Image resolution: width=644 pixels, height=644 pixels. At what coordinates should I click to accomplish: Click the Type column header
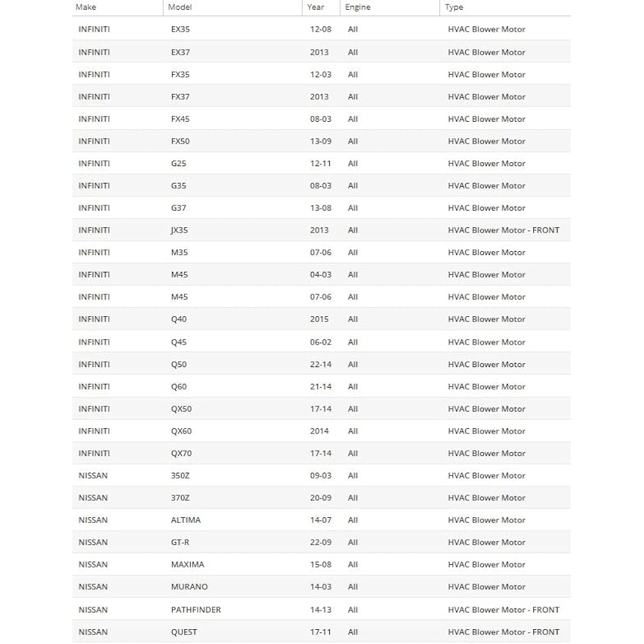(x=454, y=7)
